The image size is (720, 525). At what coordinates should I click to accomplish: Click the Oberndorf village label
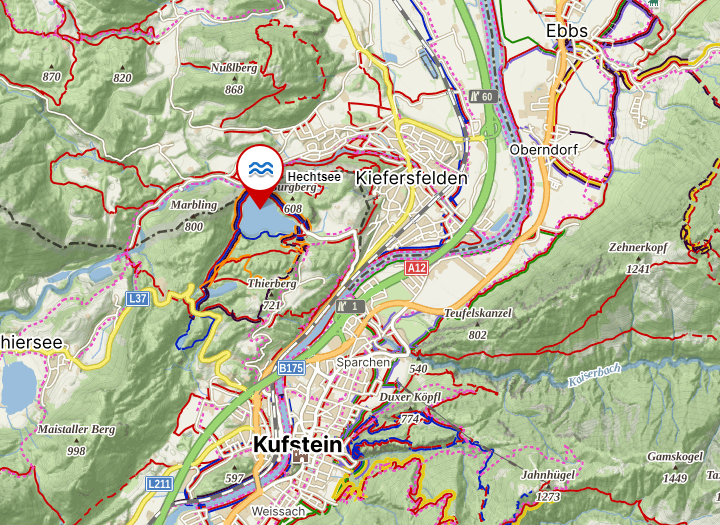point(544,150)
